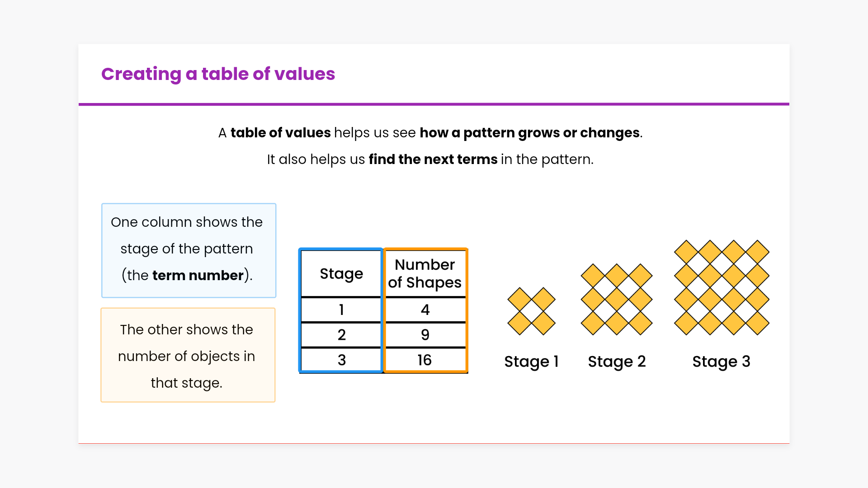Click the blue "One column shows the stage" box
Viewport: 868px width, 488px height.
click(189, 250)
